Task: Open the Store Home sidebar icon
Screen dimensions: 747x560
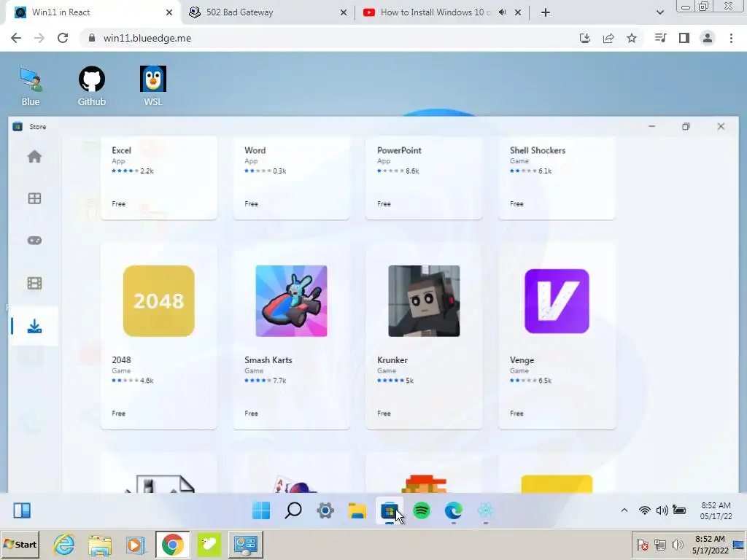Action: 34,156
